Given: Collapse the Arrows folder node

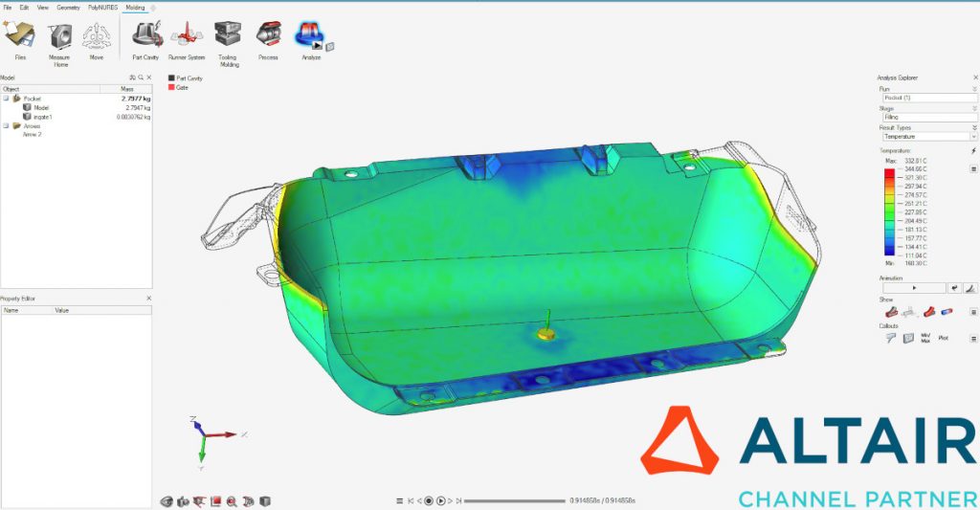Looking at the screenshot, I should coord(6,125).
